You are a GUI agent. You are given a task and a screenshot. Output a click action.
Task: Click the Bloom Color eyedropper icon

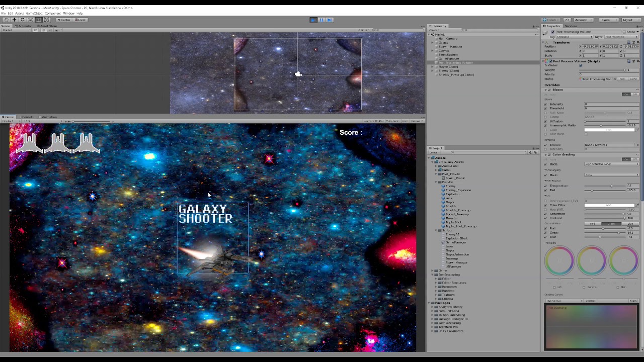pyautogui.click(x=637, y=130)
